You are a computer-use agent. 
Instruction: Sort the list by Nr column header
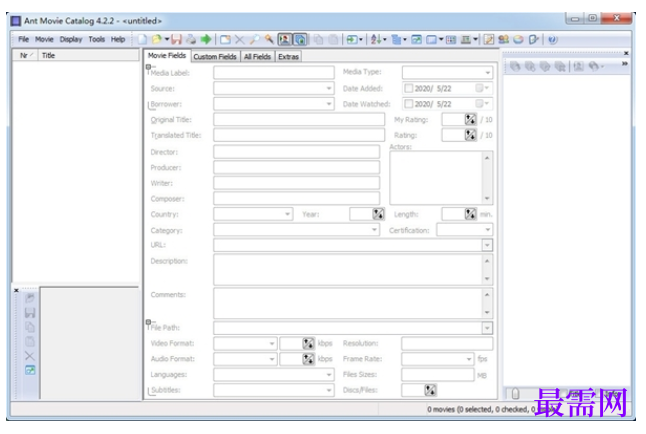[x=26, y=56]
